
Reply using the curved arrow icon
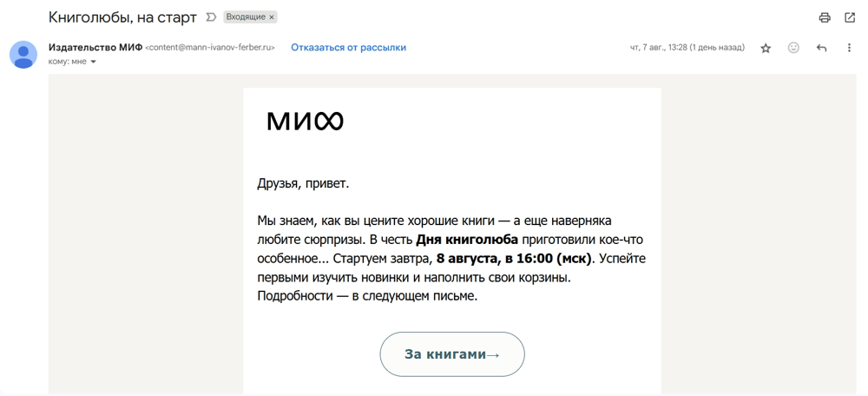(x=821, y=48)
